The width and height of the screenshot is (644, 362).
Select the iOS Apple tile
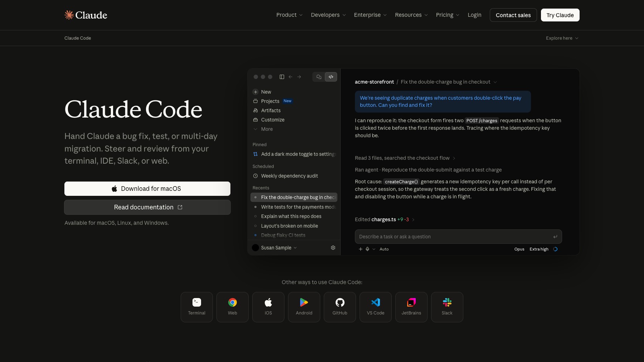[x=268, y=307]
